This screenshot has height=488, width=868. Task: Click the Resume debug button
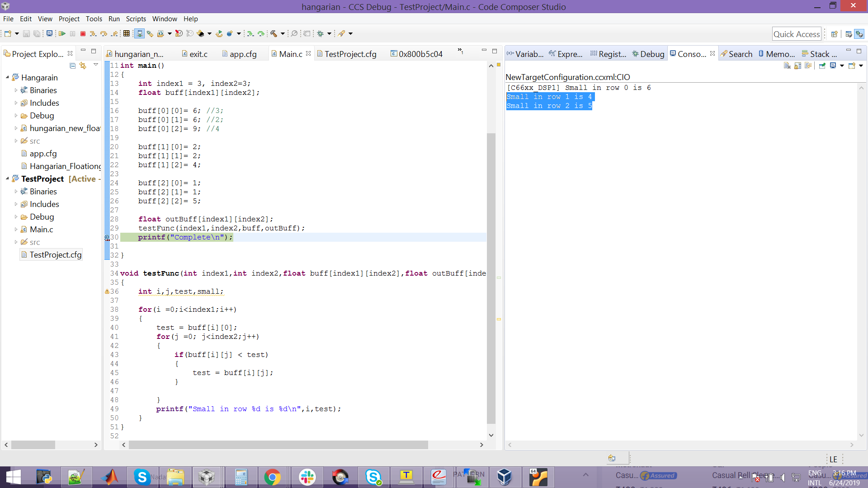coord(62,33)
